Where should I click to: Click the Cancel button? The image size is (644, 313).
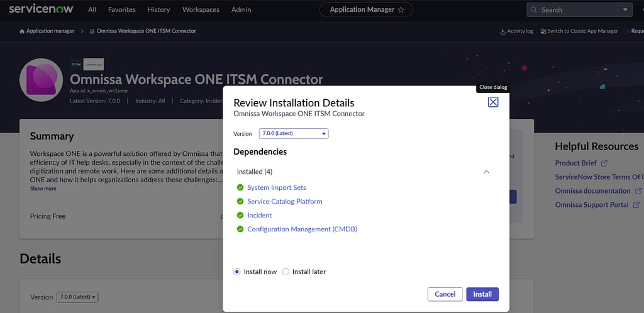coord(445,294)
